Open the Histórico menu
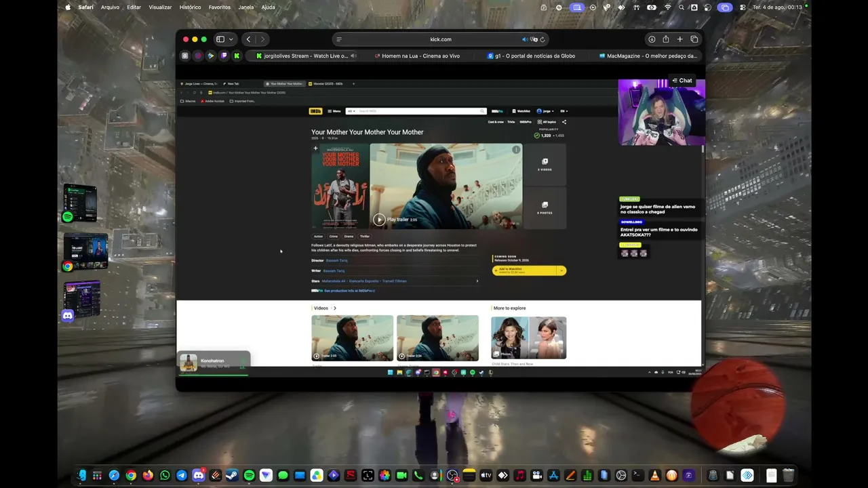 tap(190, 7)
